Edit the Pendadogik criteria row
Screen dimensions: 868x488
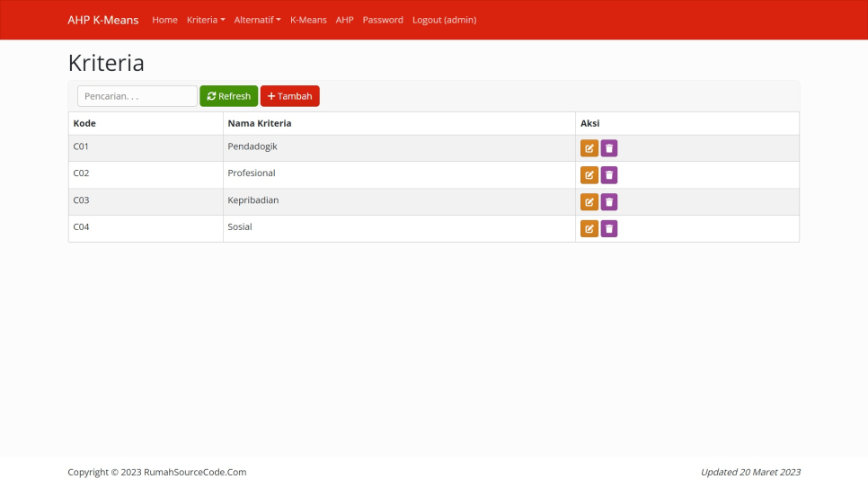[589, 148]
